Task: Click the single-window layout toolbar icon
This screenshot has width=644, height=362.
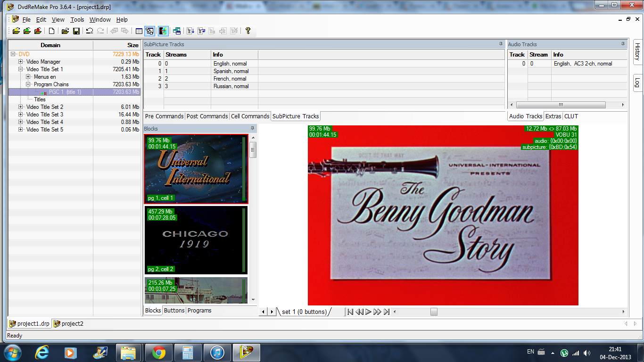Action: (139, 31)
